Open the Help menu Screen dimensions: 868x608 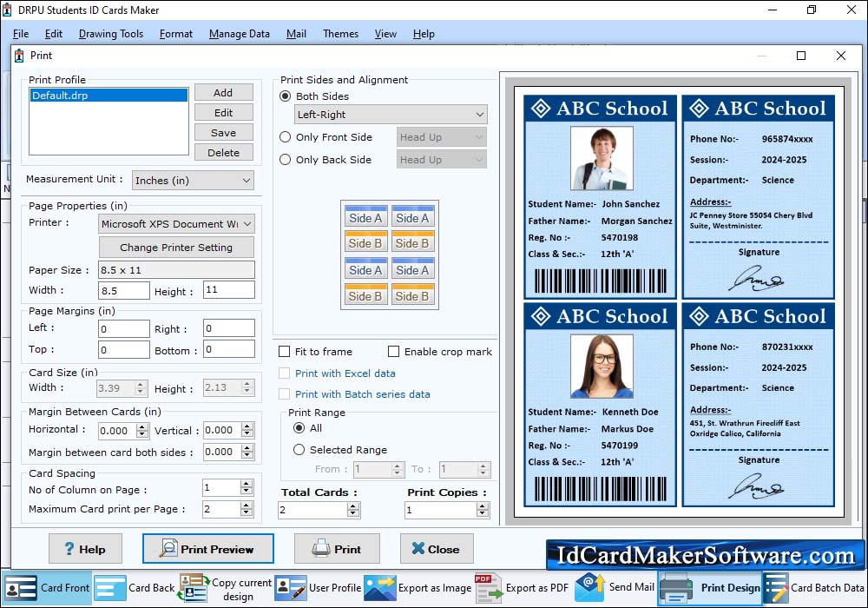point(424,34)
